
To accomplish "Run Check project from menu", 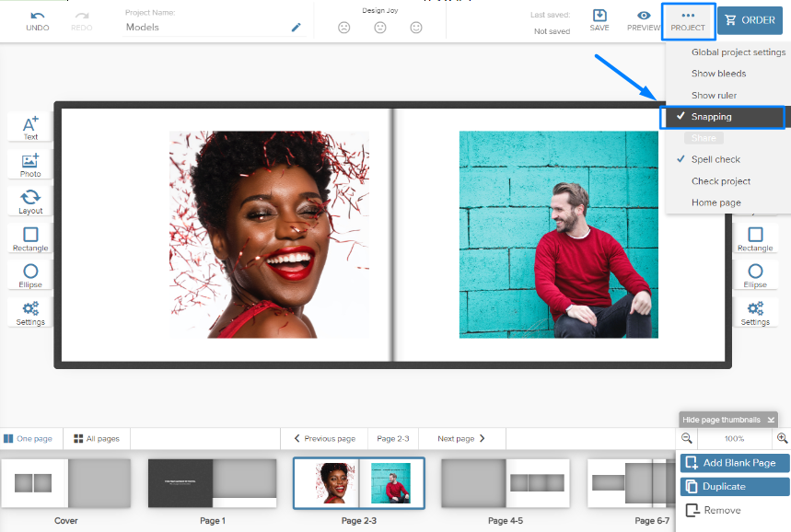I will [x=721, y=181].
